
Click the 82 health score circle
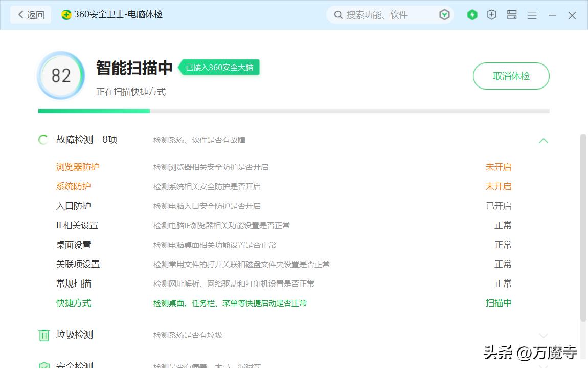point(61,75)
